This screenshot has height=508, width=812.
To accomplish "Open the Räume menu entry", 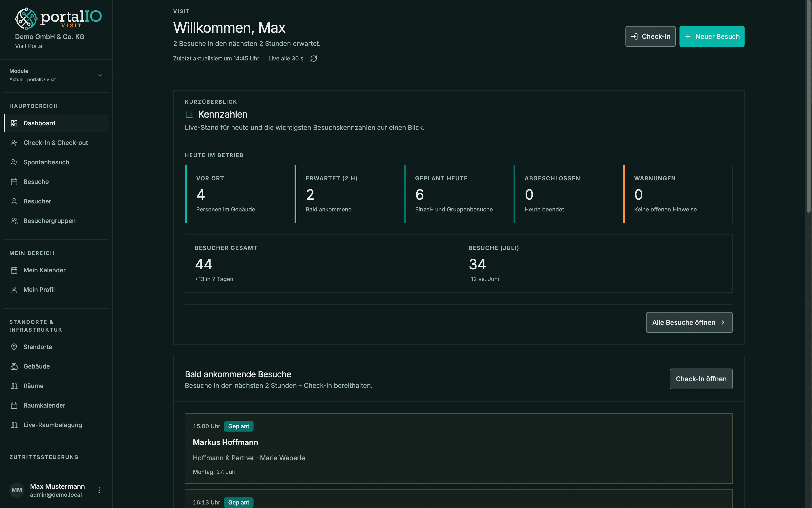I will point(56,386).
